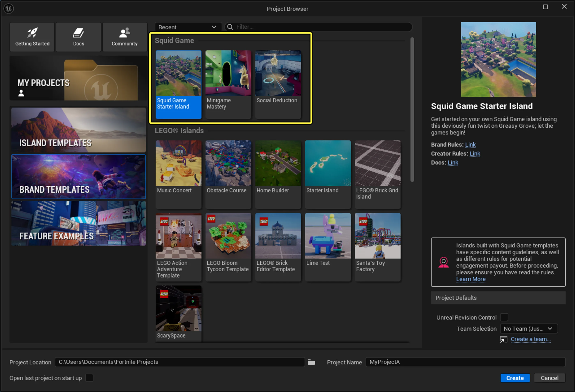This screenshot has width=575, height=392.
Task: Click the Project Location path field
Action: pos(180,362)
